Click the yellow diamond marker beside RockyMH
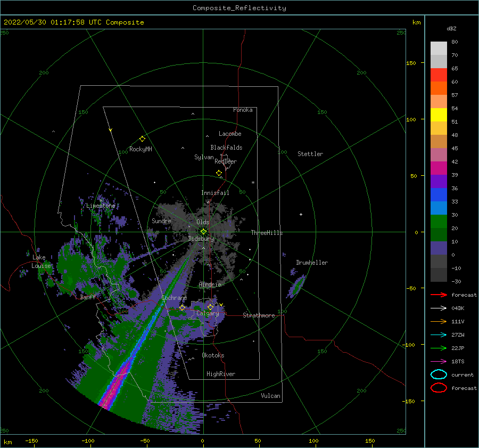Image resolution: width=479 pixels, height=448 pixels. click(x=142, y=139)
